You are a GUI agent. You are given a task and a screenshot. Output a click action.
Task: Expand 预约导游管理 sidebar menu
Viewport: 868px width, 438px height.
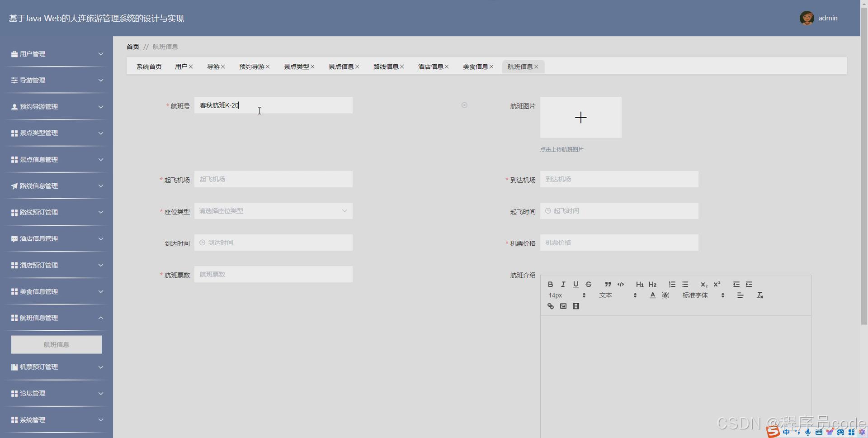coord(57,107)
